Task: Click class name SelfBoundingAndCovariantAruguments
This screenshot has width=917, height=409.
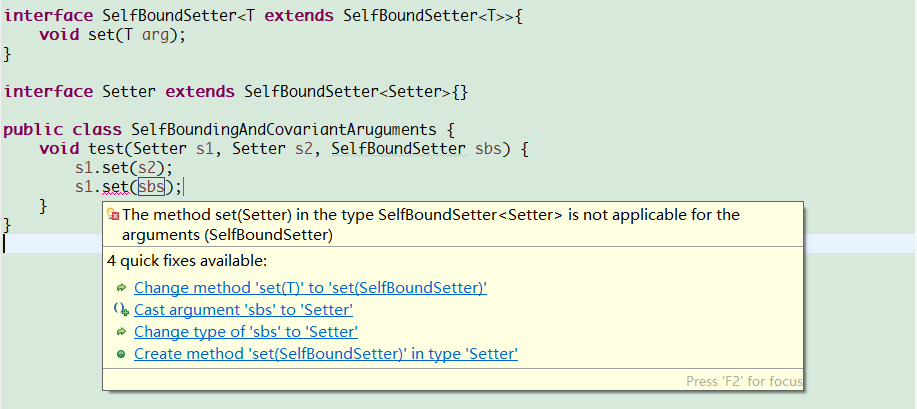Action: point(284,130)
